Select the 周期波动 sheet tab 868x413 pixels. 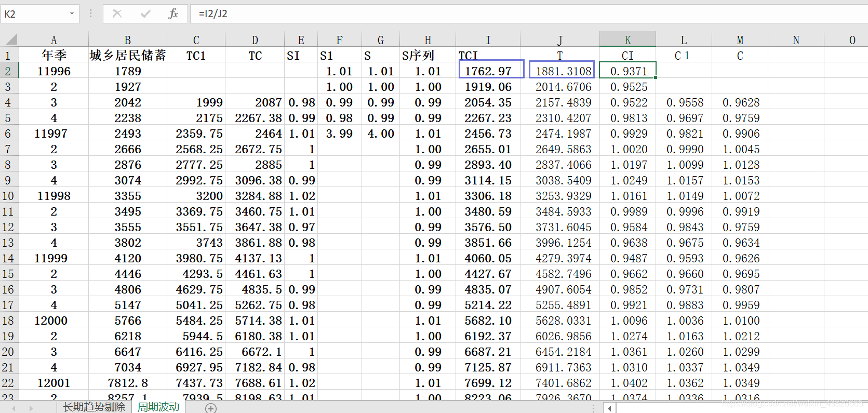(158, 407)
